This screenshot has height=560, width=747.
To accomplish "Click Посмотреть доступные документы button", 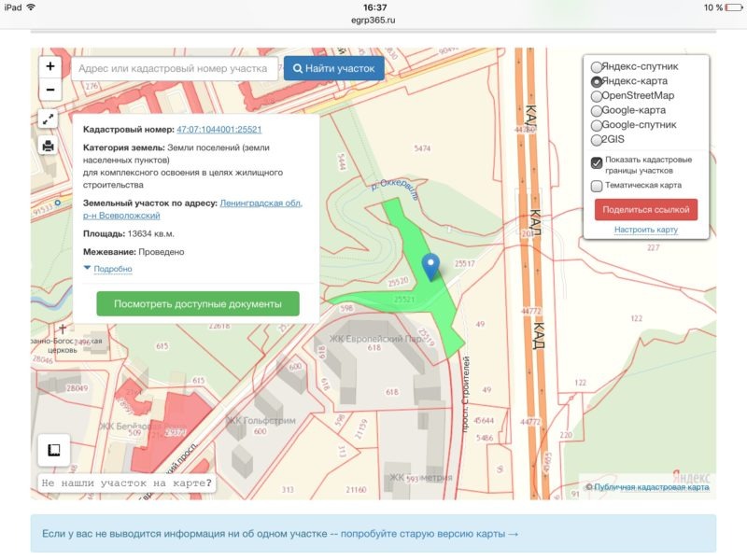I will [198, 304].
